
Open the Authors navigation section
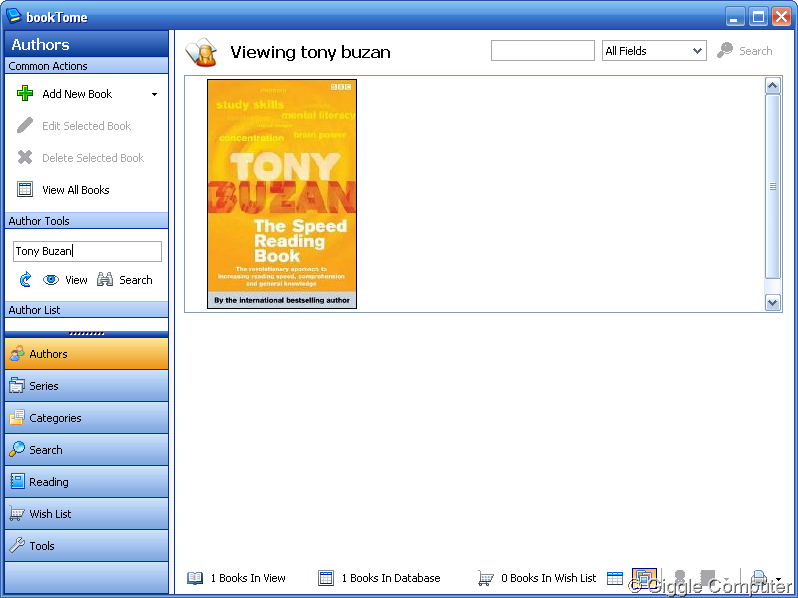click(x=87, y=354)
